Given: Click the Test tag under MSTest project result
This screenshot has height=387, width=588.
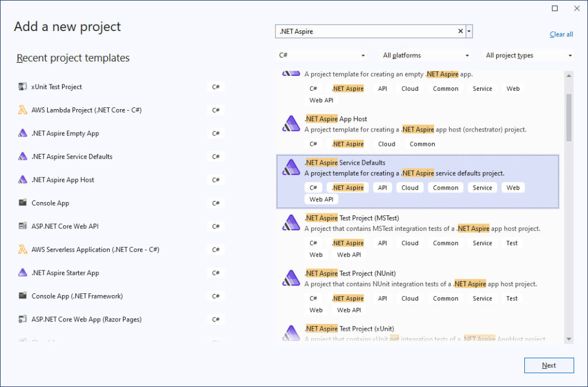Looking at the screenshot, I should click(512, 243).
